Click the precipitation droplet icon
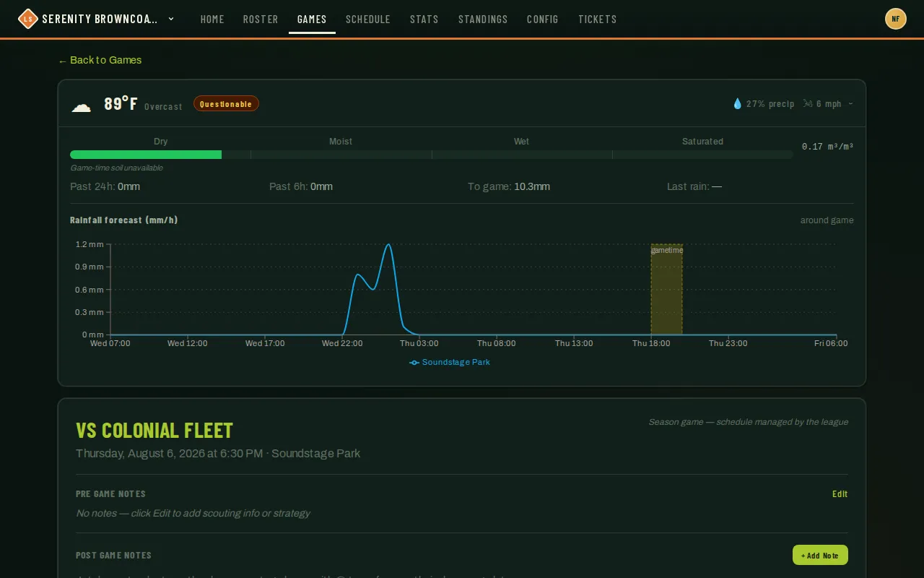 tap(737, 104)
